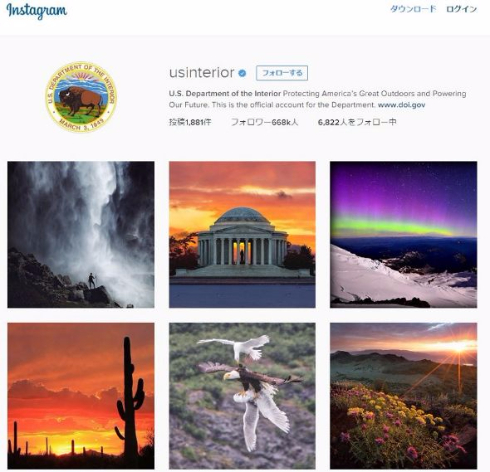Click the blue verified badge beside usinterior
Viewport: 490px width, 472px height.
coord(242,73)
